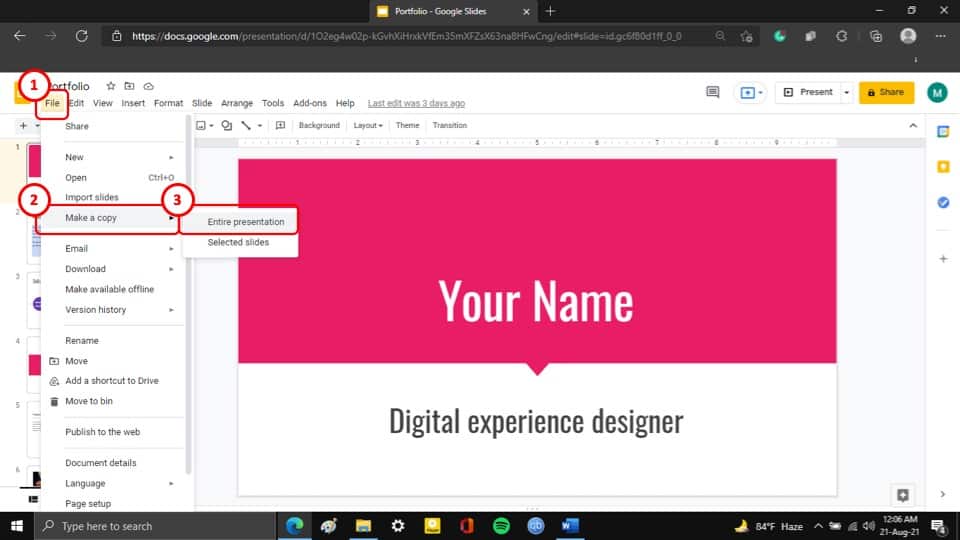Expand the Language submenu
This screenshot has height=540, width=960.
[113, 483]
